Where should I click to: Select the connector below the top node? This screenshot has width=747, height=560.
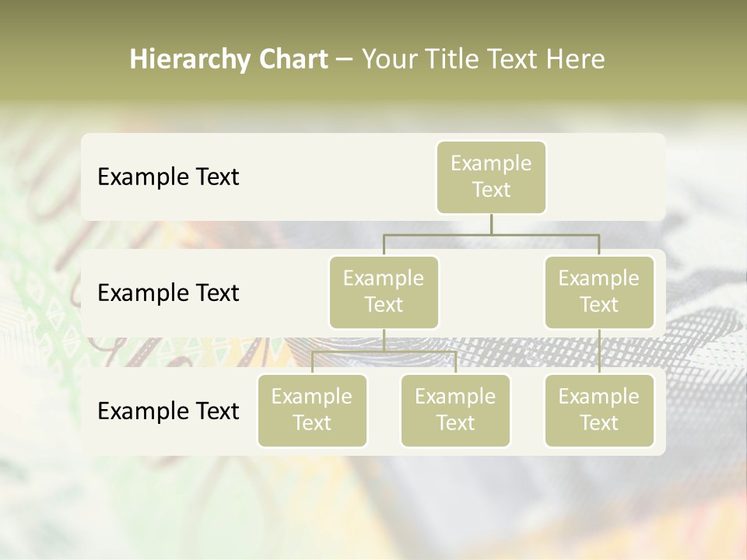point(491,226)
